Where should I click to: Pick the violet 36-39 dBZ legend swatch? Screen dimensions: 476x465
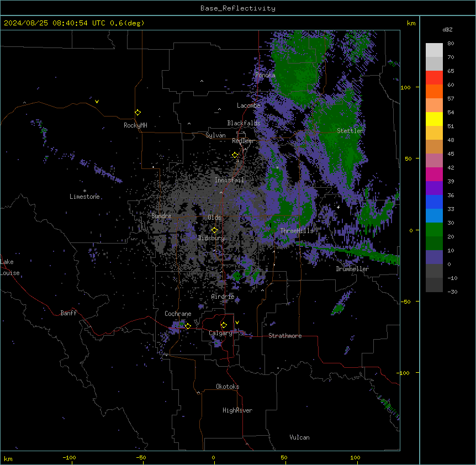click(x=434, y=188)
